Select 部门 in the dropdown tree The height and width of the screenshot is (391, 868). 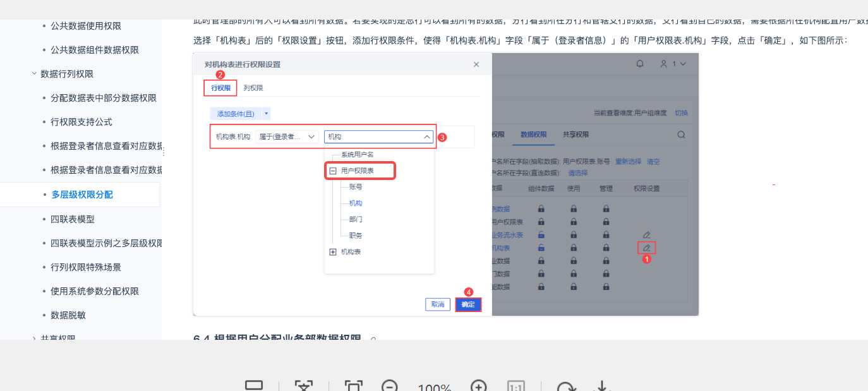click(x=356, y=219)
